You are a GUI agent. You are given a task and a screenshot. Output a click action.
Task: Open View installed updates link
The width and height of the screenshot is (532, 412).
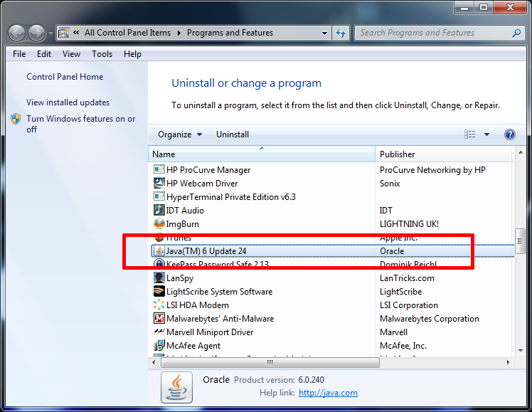pyautogui.click(x=68, y=102)
